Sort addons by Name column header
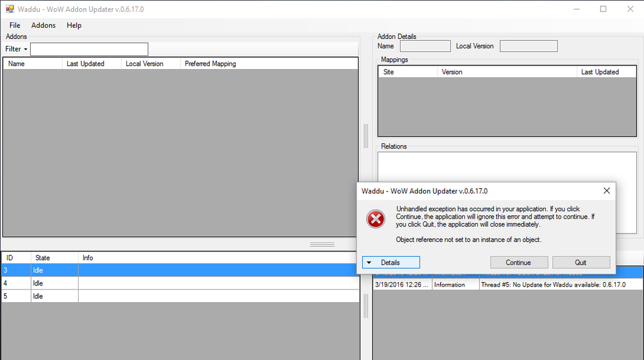Image resolution: width=644 pixels, height=360 pixels. point(33,63)
